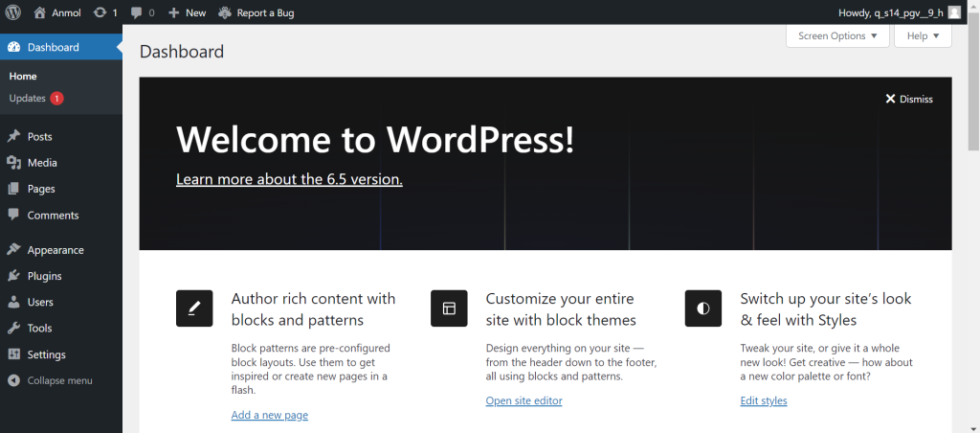The width and height of the screenshot is (980, 433).
Task: Open the Appearance menu item
Action: tap(61, 250)
